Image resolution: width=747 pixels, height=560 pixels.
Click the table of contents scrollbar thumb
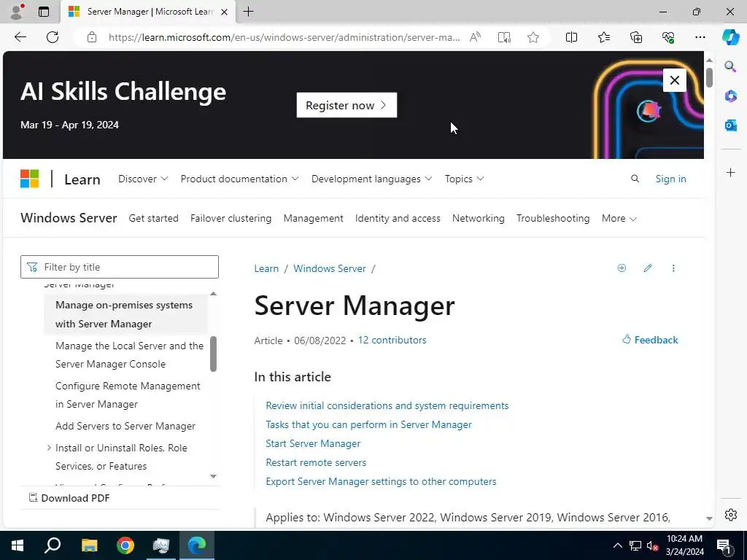pyautogui.click(x=214, y=354)
